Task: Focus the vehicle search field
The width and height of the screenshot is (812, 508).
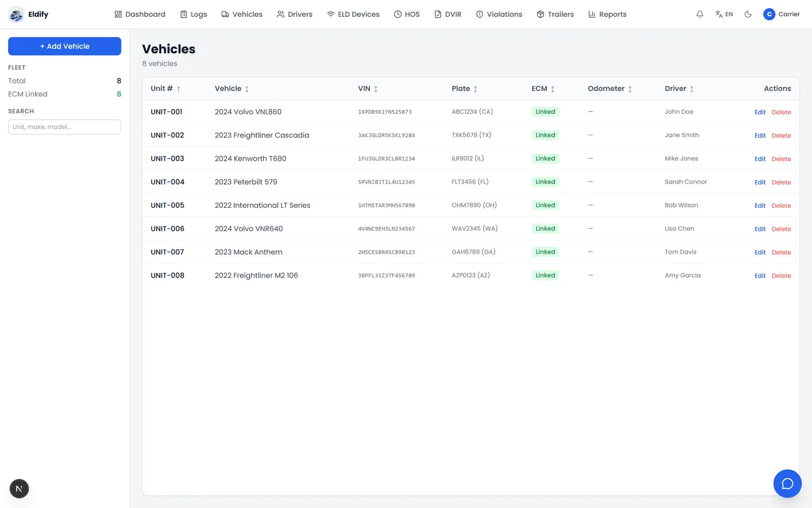Action: pos(64,127)
